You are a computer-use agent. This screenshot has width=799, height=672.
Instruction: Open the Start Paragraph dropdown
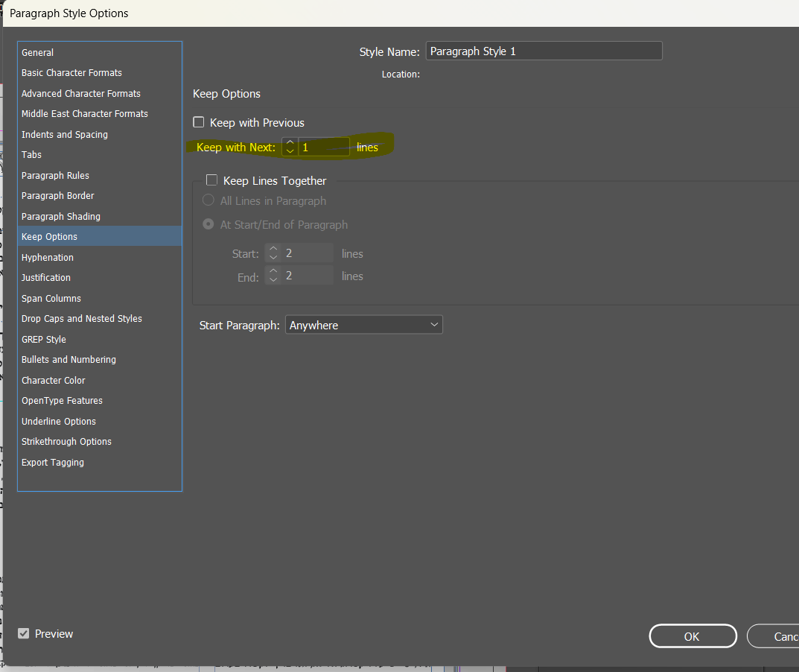click(x=364, y=325)
